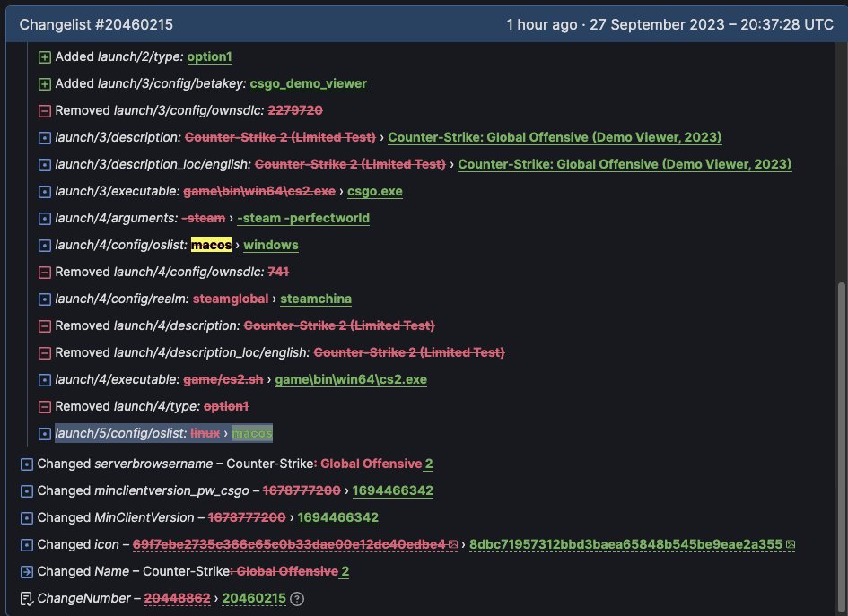Viewport: 848px width, 616px height.
Task: Click the plus icon beside Added launch/2/type
Action: click(45, 56)
